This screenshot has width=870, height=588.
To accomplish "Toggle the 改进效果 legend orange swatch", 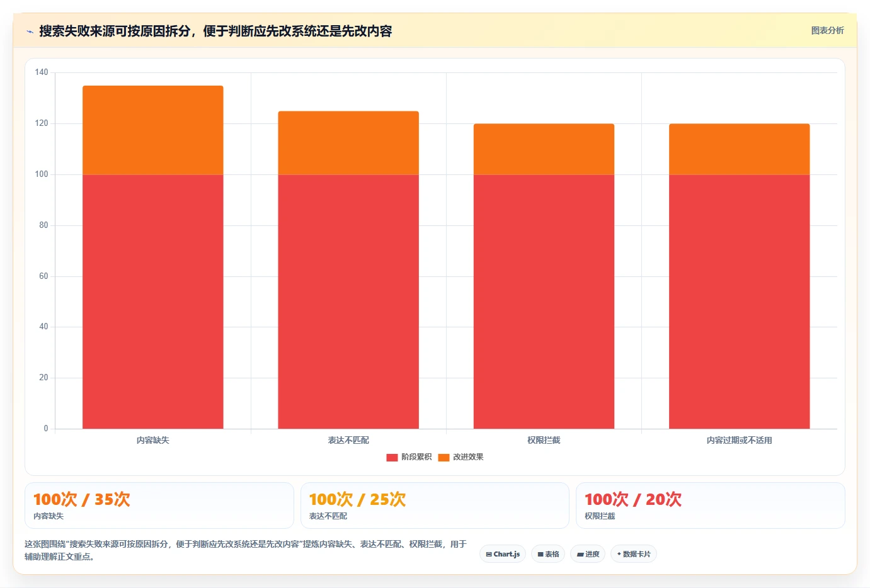I will coord(444,457).
